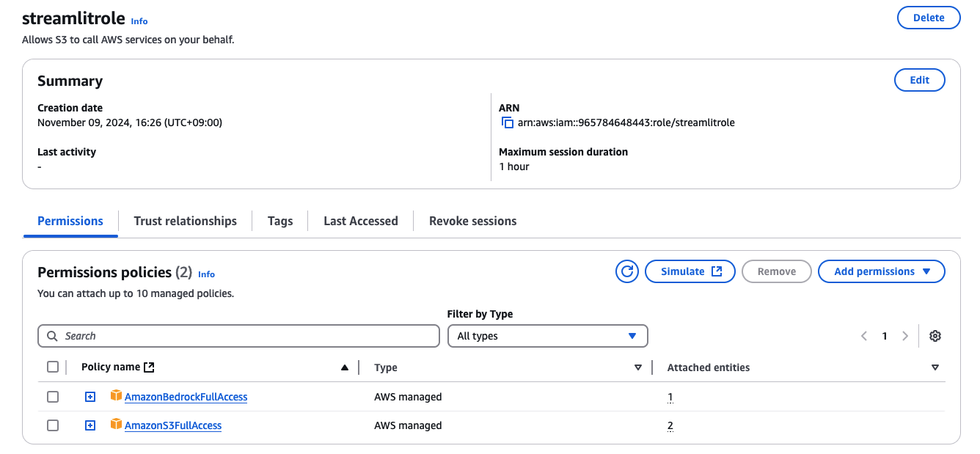Select the AmazonS3FullAccess checkbox
This screenshot has width=980, height=454.
[x=53, y=425]
